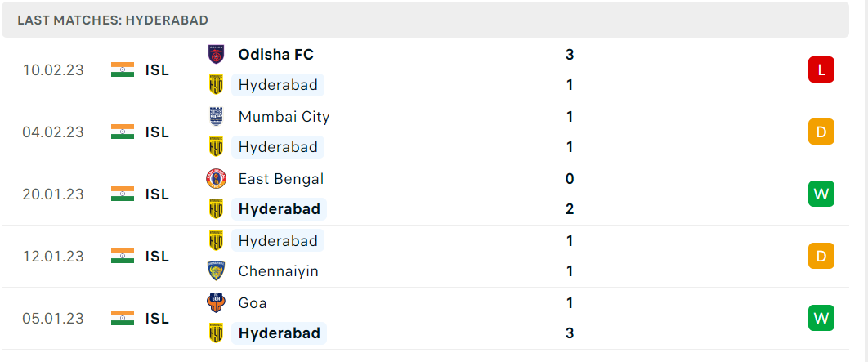Screen dimensions: 868x362
Task: Click the FC Goa club logo
Action: (216, 303)
